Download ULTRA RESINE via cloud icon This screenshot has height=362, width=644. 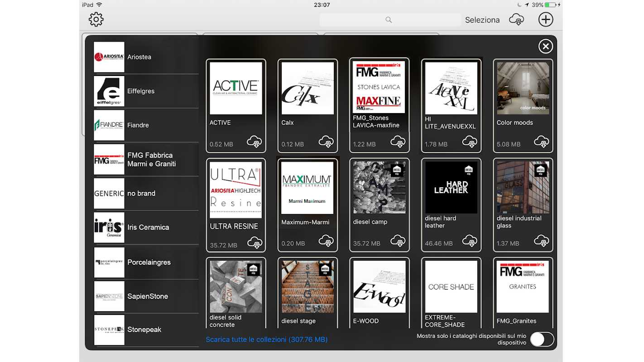click(255, 243)
